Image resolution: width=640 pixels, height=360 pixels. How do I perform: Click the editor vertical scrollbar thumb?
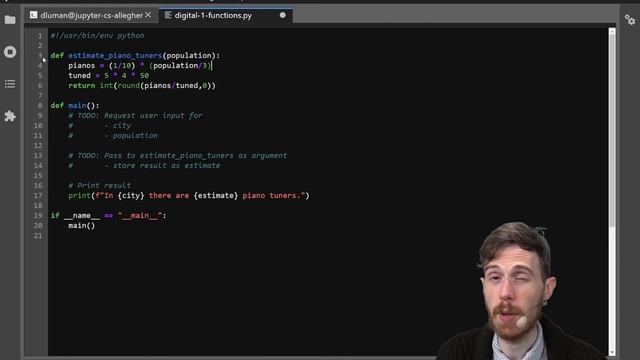(612, 131)
